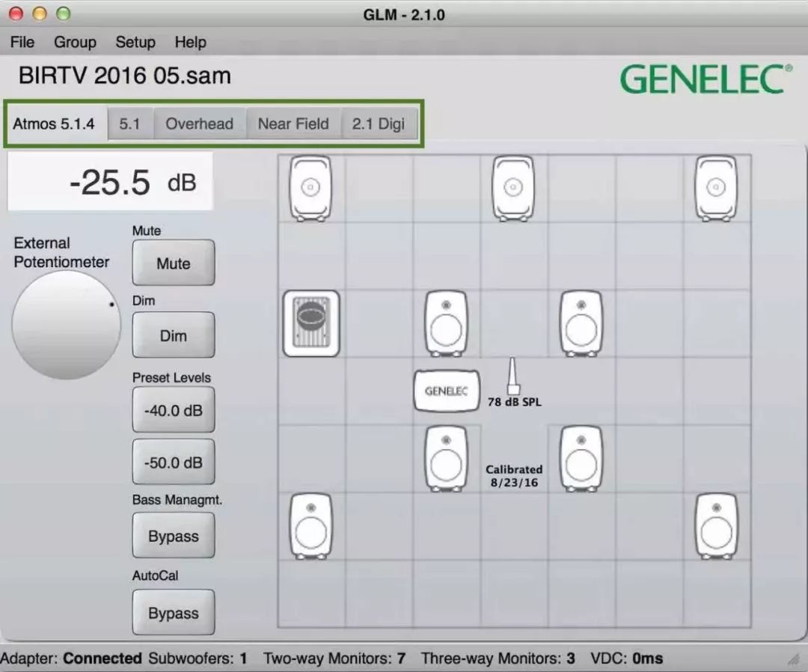Viewport: 808px width, 672px height.
Task: Bypass AutoCal calibration
Action: pos(173,612)
